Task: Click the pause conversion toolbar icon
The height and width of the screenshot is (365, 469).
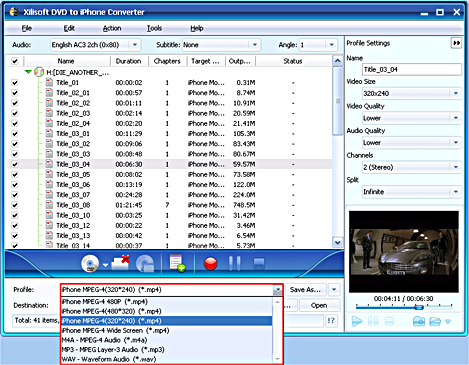Action: click(x=235, y=264)
